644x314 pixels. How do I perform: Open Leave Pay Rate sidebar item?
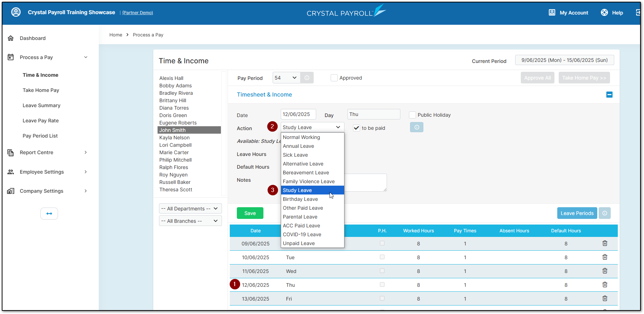point(41,121)
